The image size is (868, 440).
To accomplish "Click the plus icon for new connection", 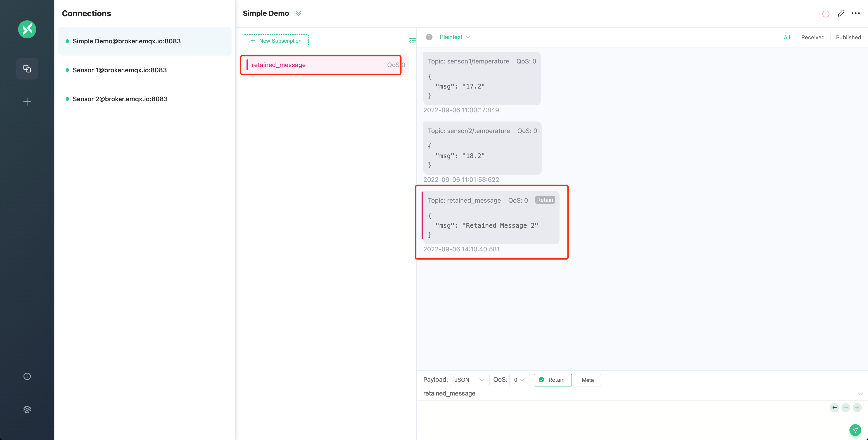I will coord(27,102).
